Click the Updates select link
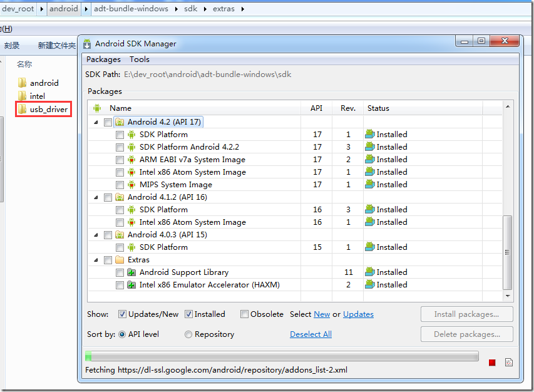This screenshot has height=392, width=534. click(x=358, y=314)
